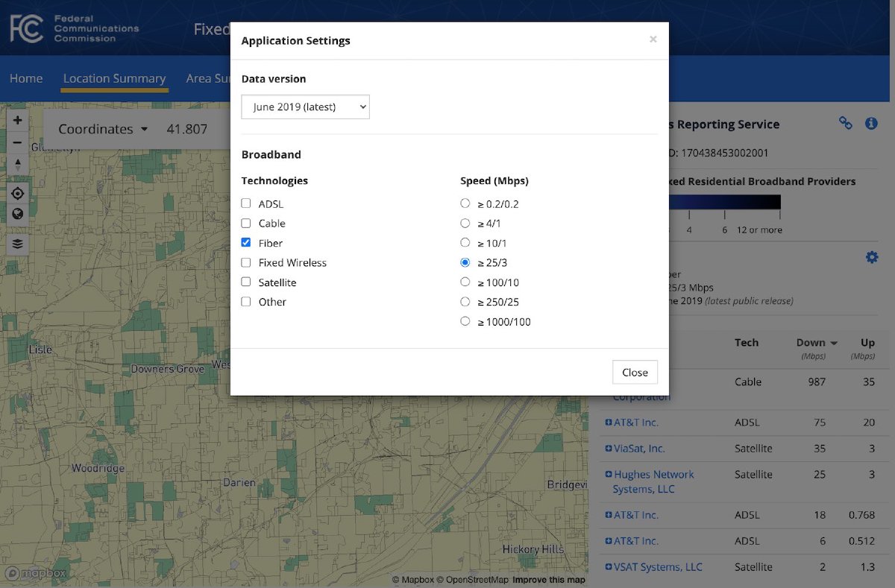The width and height of the screenshot is (895, 588).
Task: Enable the Fixed Wireless checkbox
Action: pos(246,262)
